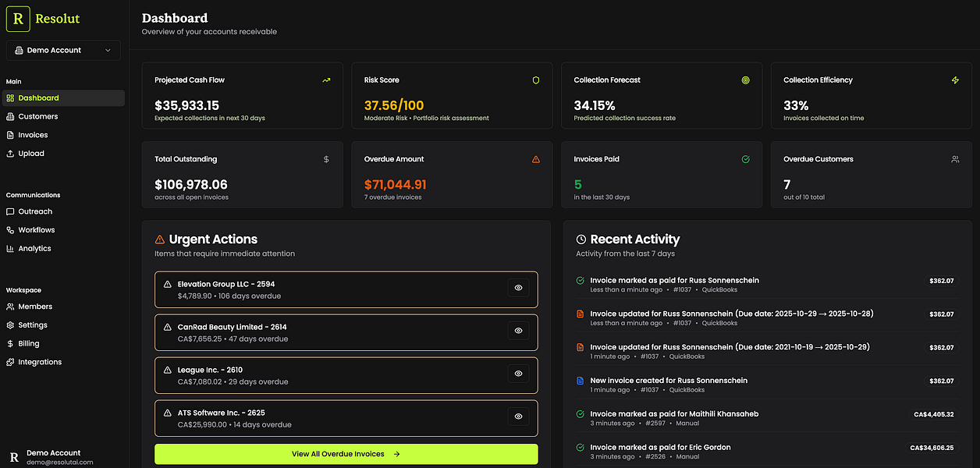
Task: View ATS Software Inc. invoice via eye icon
Action: tap(518, 417)
